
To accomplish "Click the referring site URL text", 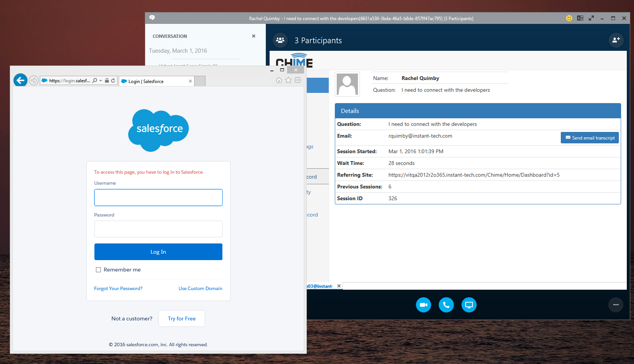I will pos(474,175).
